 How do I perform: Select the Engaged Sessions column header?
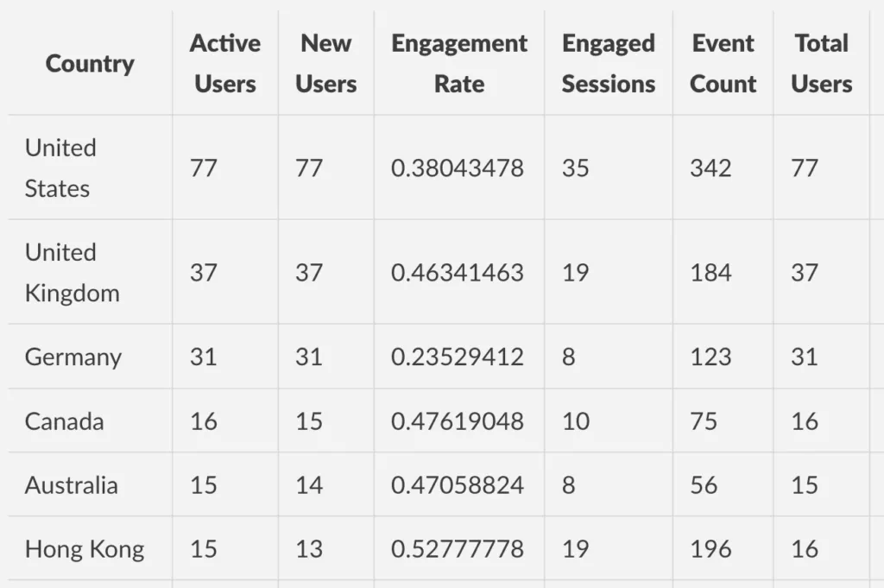pos(609,64)
